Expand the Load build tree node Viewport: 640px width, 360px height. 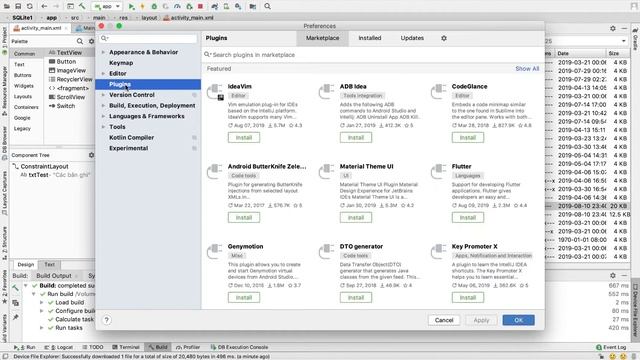(x=42, y=302)
